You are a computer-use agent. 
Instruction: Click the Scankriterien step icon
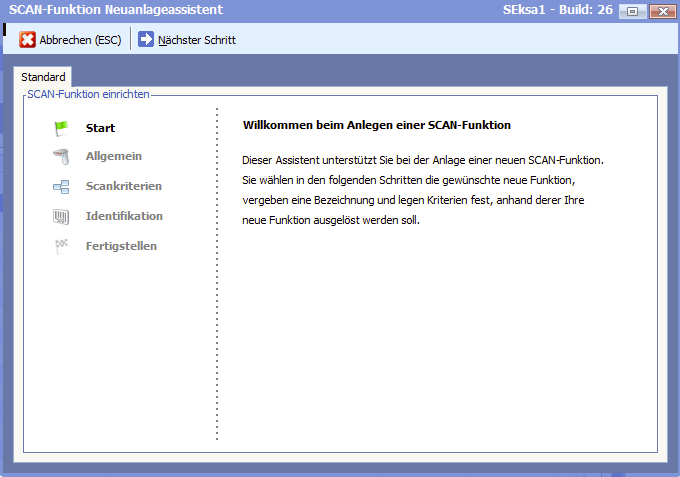(62, 186)
